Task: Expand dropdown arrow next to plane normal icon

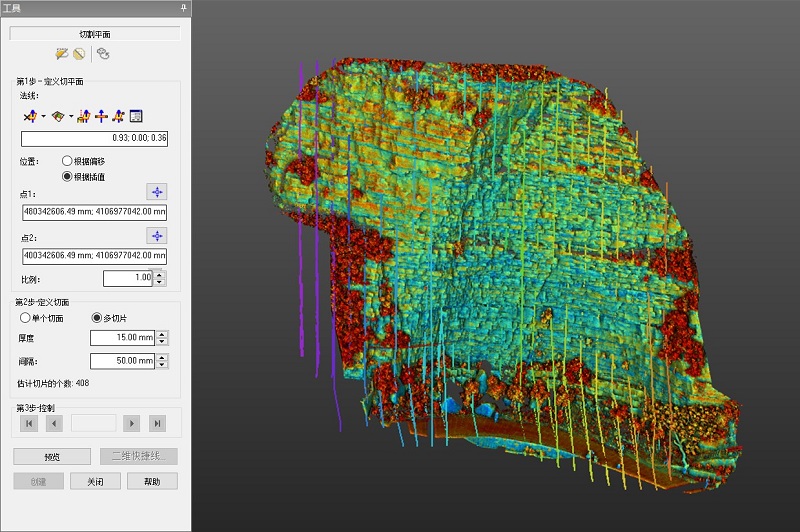Action: pos(71,117)
